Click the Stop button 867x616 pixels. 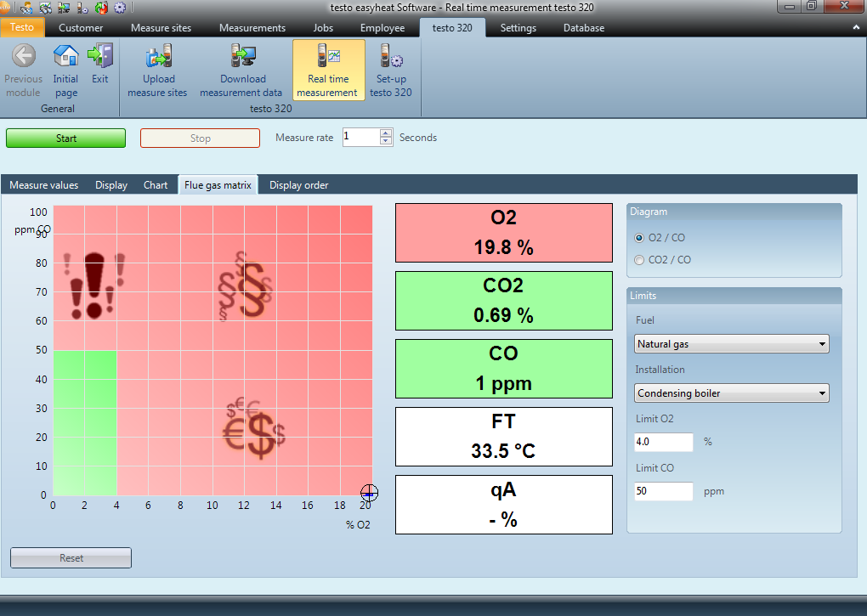coord(200,138)
